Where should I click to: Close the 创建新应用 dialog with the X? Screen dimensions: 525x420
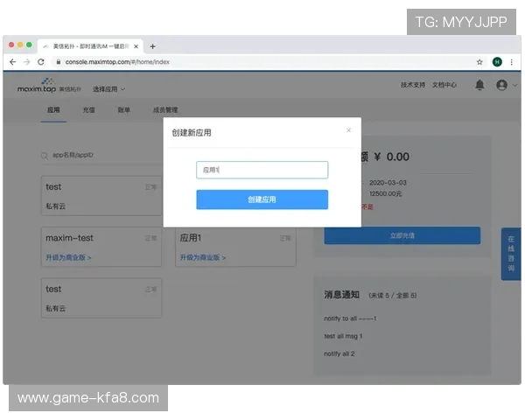pos(348,130)
